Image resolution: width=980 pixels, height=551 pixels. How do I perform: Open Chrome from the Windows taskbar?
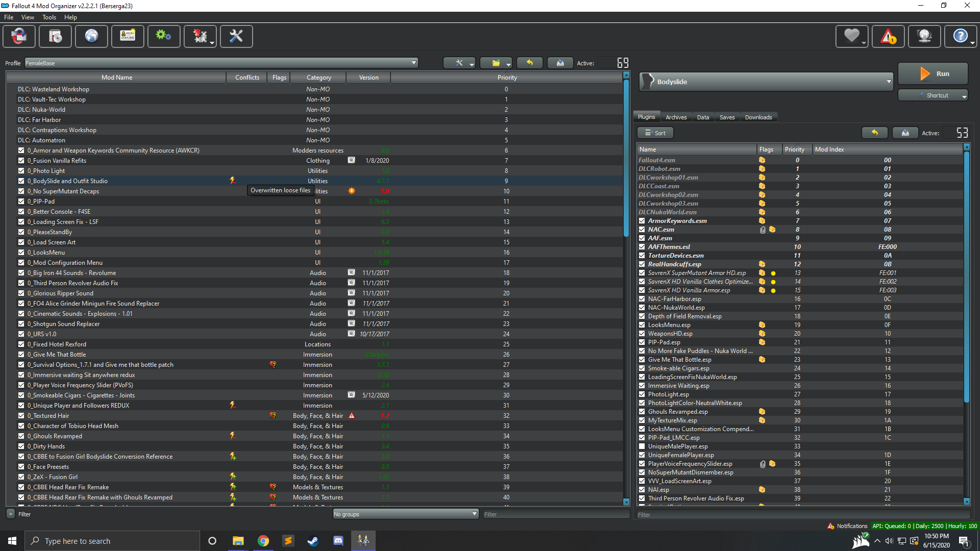coord(263,541)
